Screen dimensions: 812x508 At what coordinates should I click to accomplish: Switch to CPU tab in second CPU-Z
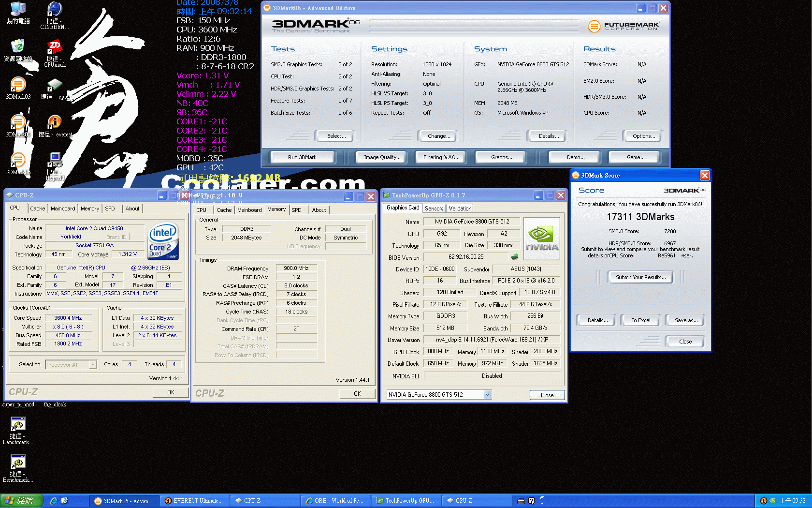202,210
